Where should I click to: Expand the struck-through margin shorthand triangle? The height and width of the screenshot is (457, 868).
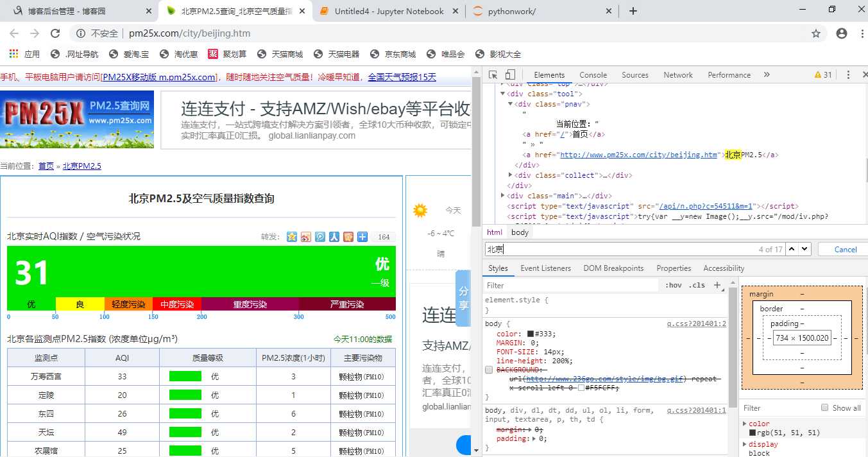530,429
